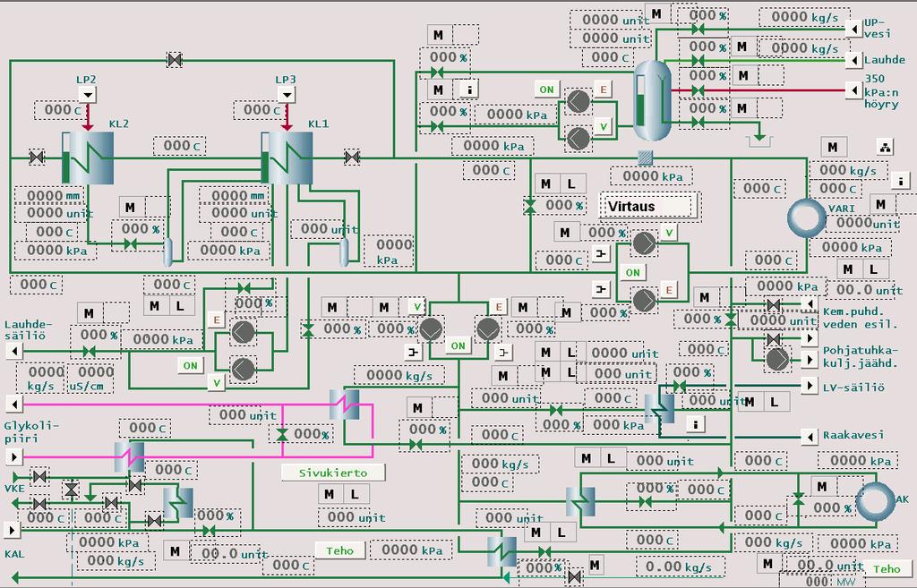Open the Raakavesi navigation arrow

810,436
